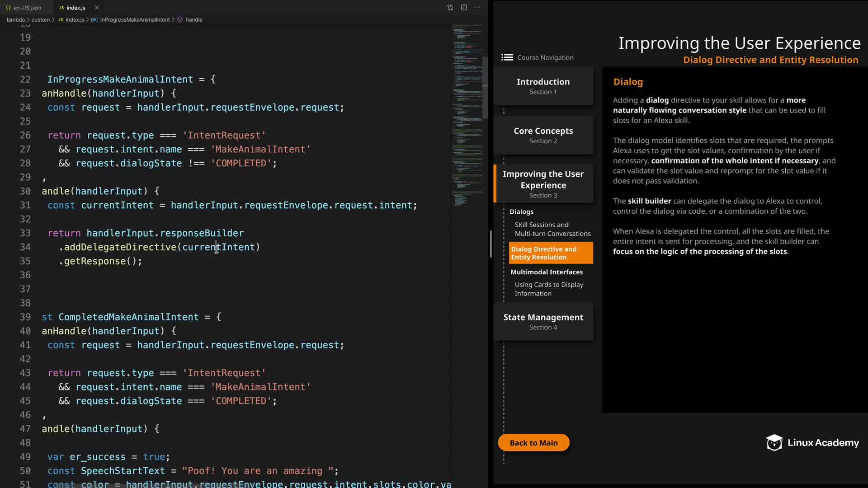Expand the Core Concepts Section 2
The width and height of the screenshot is (868, 488).
coord(543,135)
